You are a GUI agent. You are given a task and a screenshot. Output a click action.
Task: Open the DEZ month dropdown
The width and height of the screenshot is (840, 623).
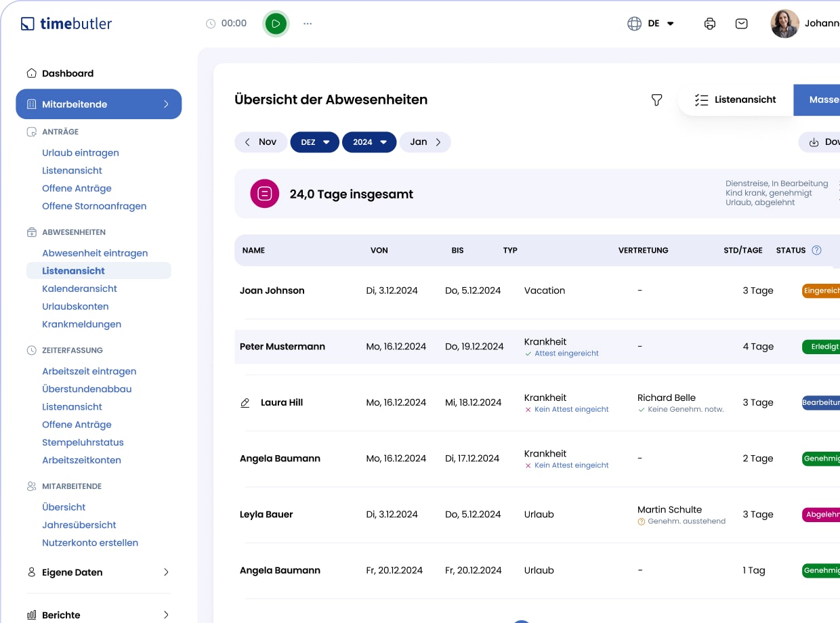tap(314, 142)
